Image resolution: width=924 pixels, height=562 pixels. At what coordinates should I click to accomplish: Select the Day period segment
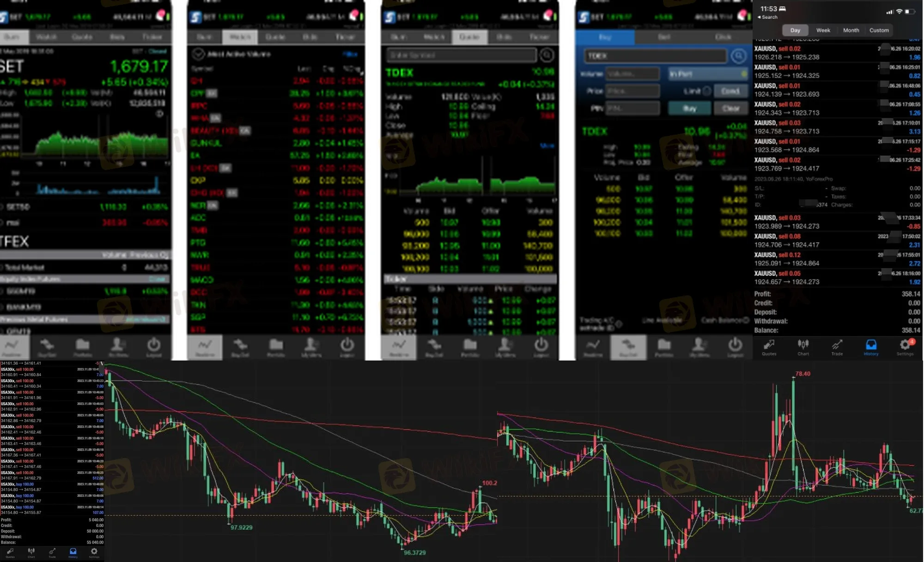pyautogui.click(x=795, y=30)
